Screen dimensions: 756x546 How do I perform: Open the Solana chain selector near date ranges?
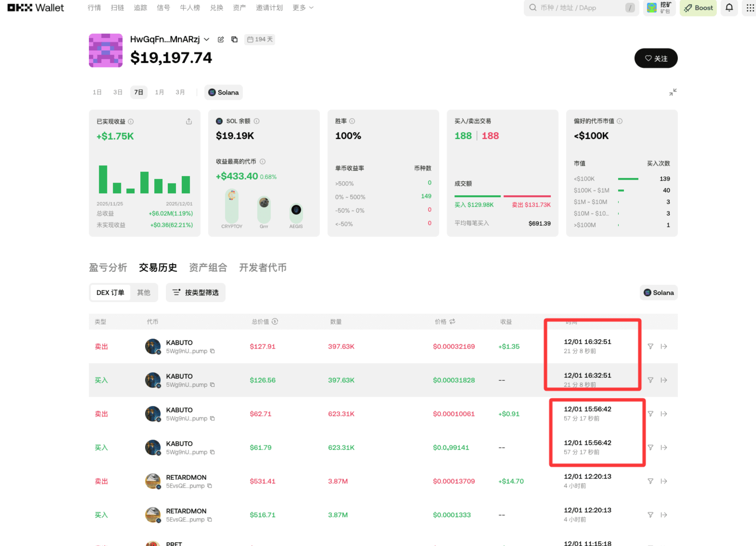click(x=223, y=93)
